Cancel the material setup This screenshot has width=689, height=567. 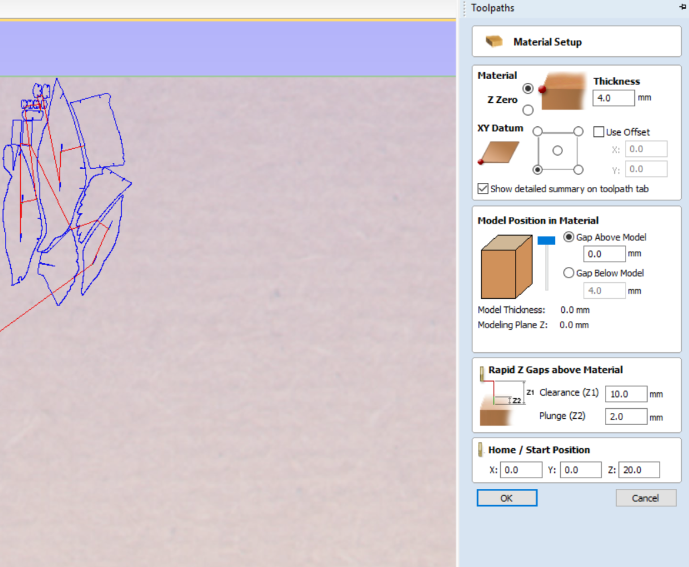[x=645, y=498]
